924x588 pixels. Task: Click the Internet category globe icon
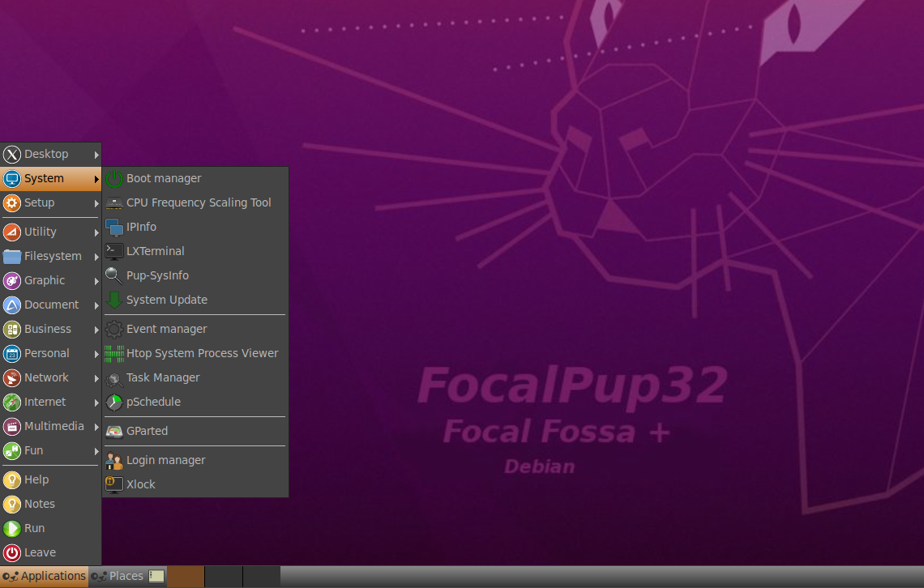click(x=12, y=402)
